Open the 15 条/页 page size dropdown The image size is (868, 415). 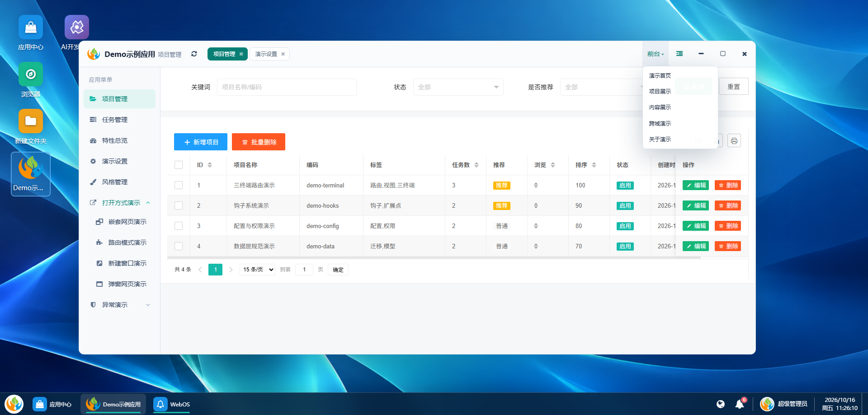257,270
